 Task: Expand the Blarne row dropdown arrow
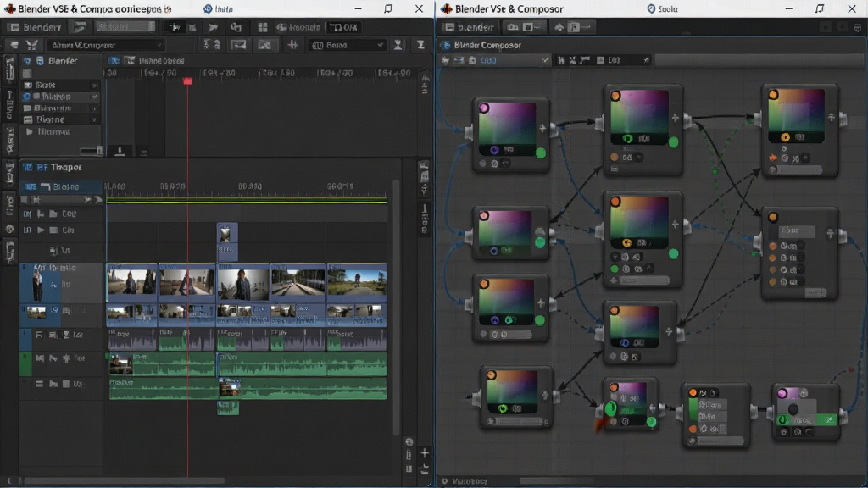tap(95, 119)
